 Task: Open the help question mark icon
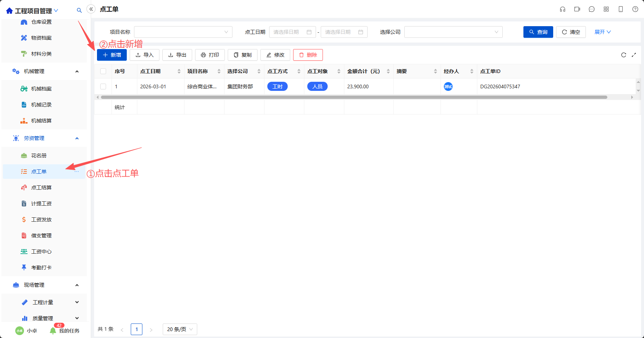coord(635,9)
